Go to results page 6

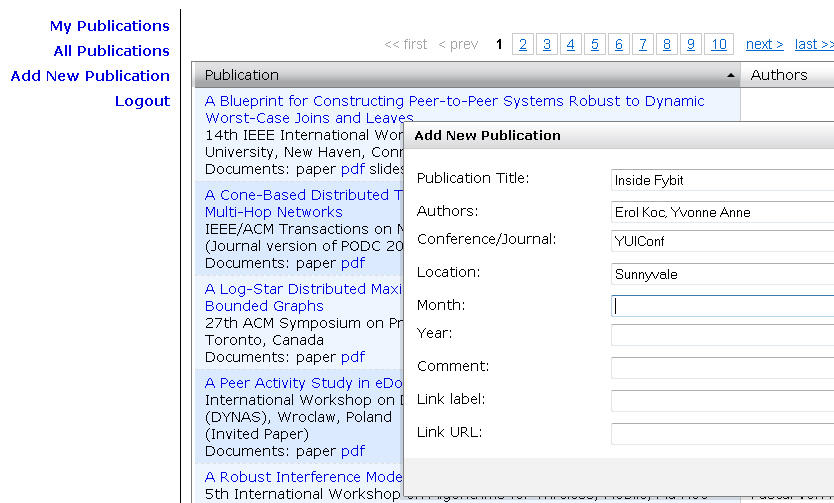(x=619, y=44)
